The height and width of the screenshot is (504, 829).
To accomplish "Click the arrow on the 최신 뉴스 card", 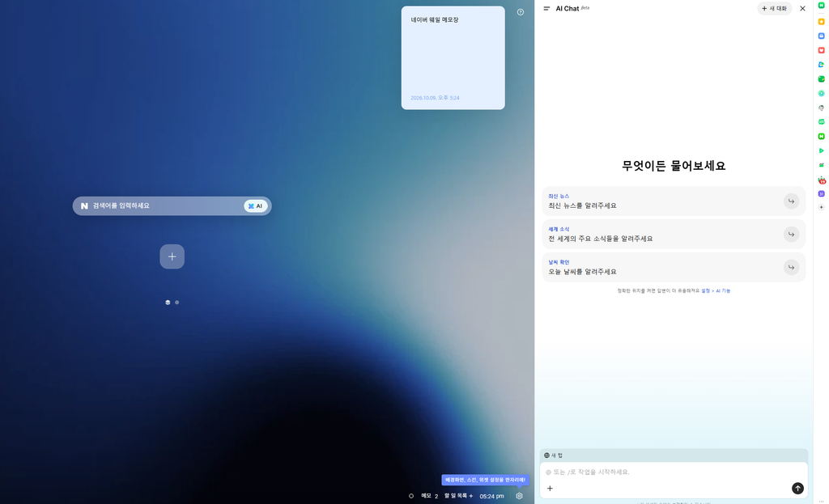I will pos(791,201).
